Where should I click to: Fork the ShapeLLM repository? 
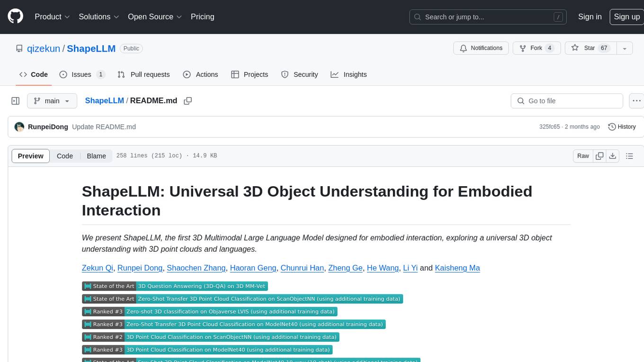click(x=537, y=48)
